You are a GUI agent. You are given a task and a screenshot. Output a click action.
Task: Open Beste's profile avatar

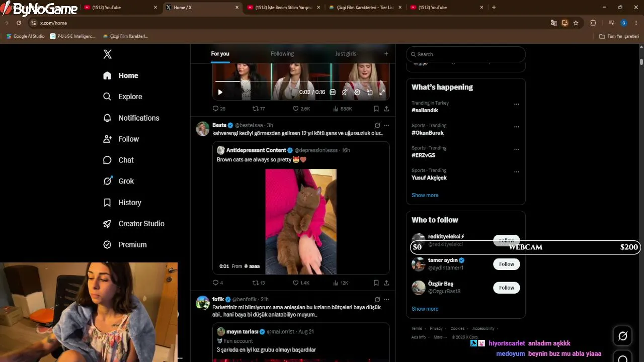click(x=203, y=128)
